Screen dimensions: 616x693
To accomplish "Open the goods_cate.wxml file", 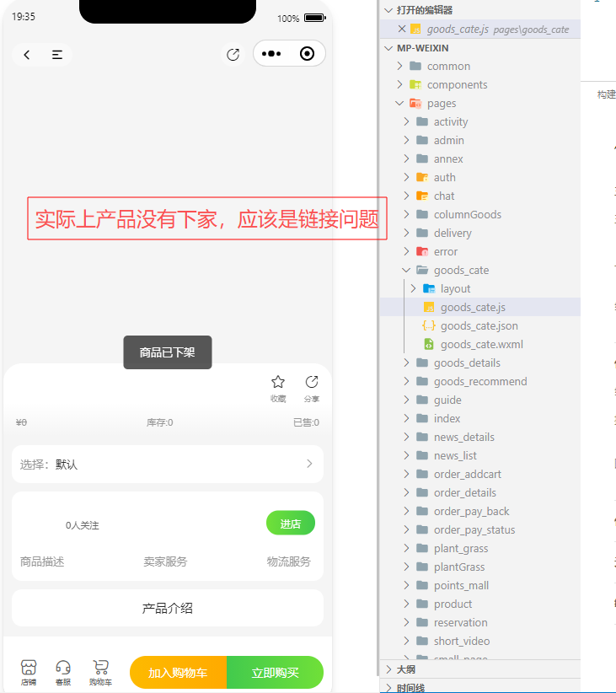I will [482, 344].
